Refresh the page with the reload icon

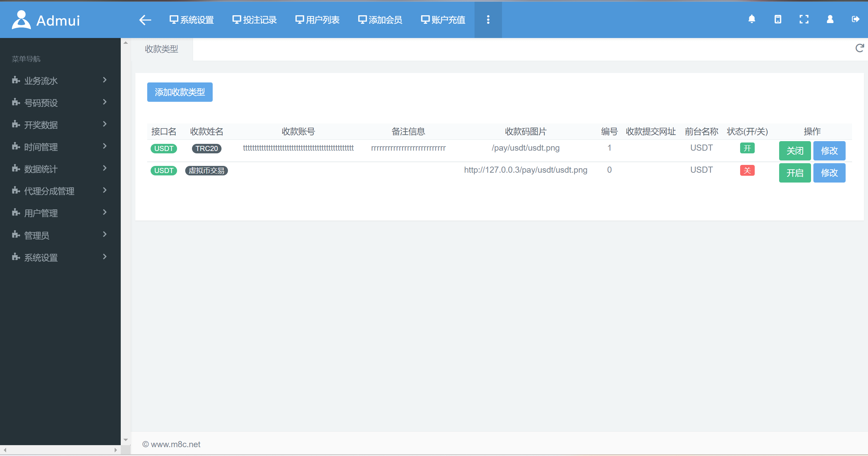point(859,49)
